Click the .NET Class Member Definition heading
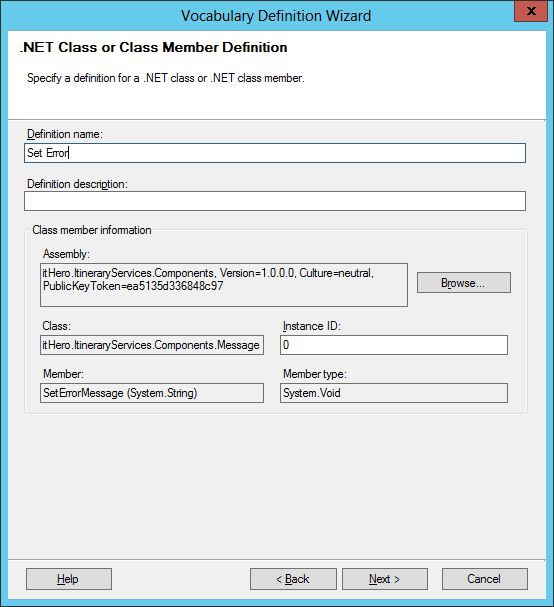The height and width of the screenshot is (607, 554). (x=154, y=47)
